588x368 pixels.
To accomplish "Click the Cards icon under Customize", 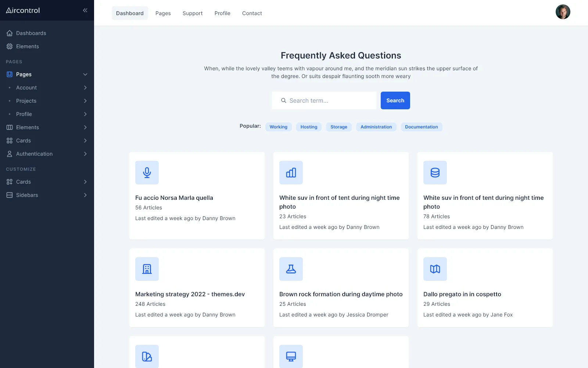I will tap(10, 182).
